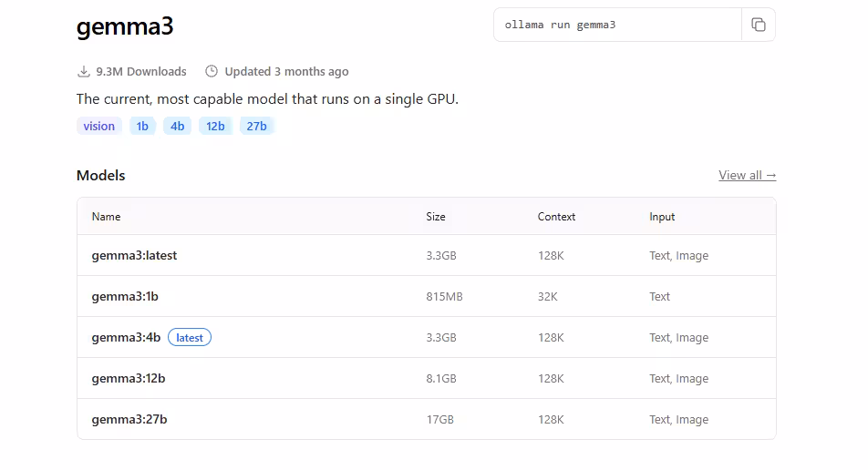Click the 815MB size value
The width and height of the screenshot is (868, 470).
click(445, 296)
